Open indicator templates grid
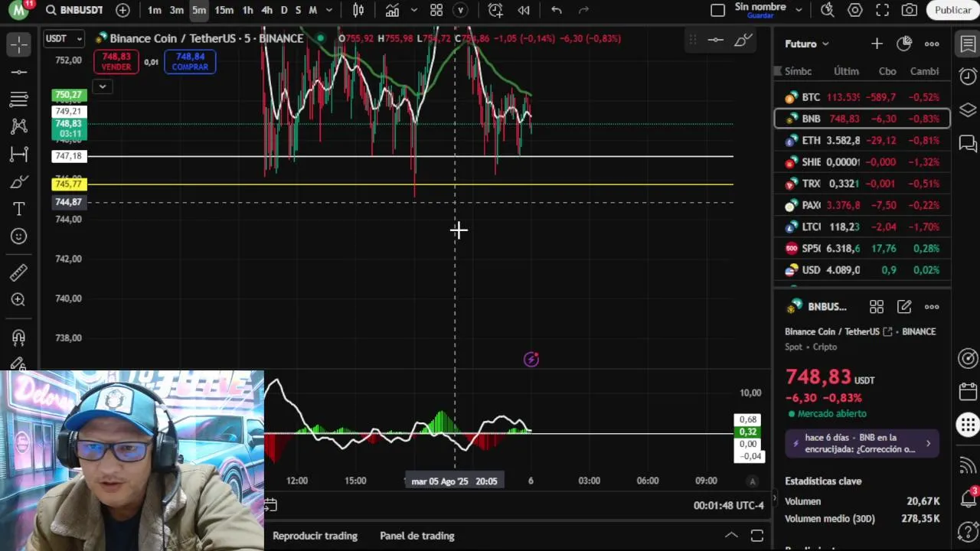This screenshot has height=551, width=980. 436,10
